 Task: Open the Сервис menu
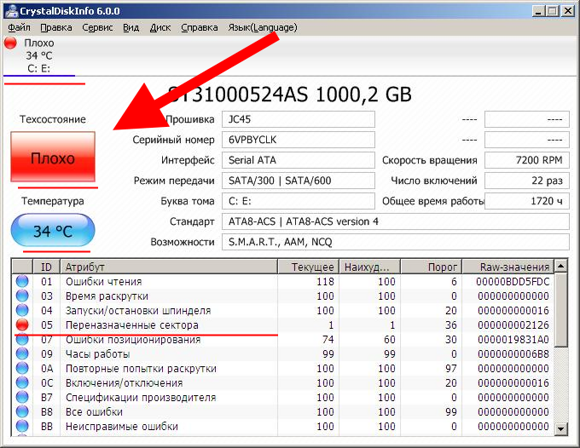pyautogui.click(x=97, y=28)
